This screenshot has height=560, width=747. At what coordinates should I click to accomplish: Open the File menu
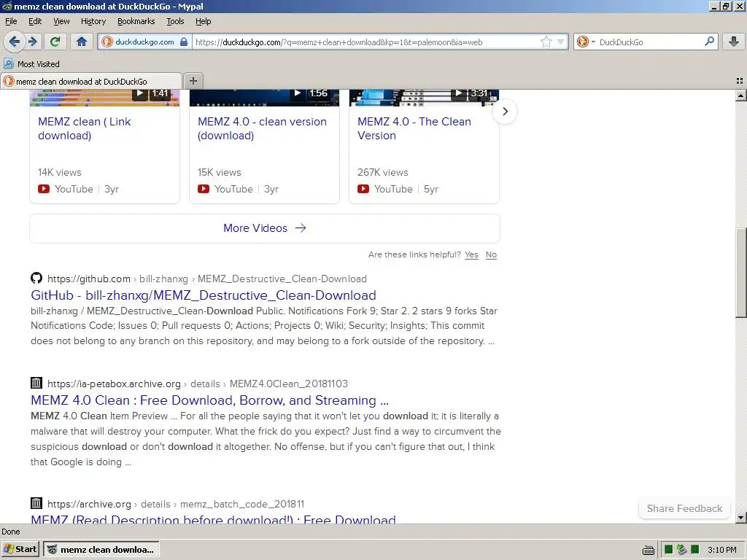pyautogui.click(x=11, y=21)
